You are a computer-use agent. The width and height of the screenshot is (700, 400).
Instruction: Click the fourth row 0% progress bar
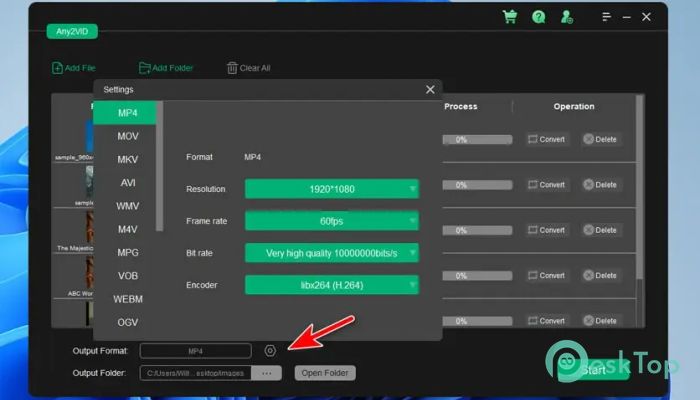click(x=477, y=276)
